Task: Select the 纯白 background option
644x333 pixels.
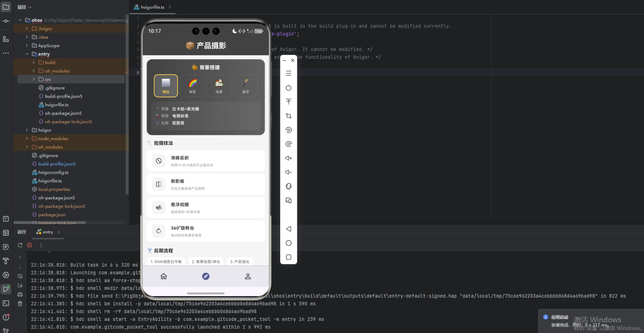Action: (x=166, y=86)
